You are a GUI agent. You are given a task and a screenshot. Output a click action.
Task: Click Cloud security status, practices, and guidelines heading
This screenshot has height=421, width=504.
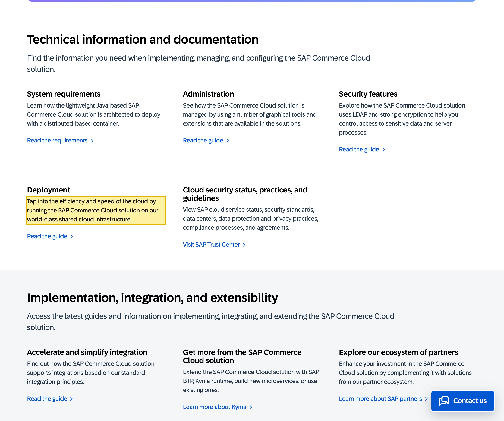(x=245, y=194)
